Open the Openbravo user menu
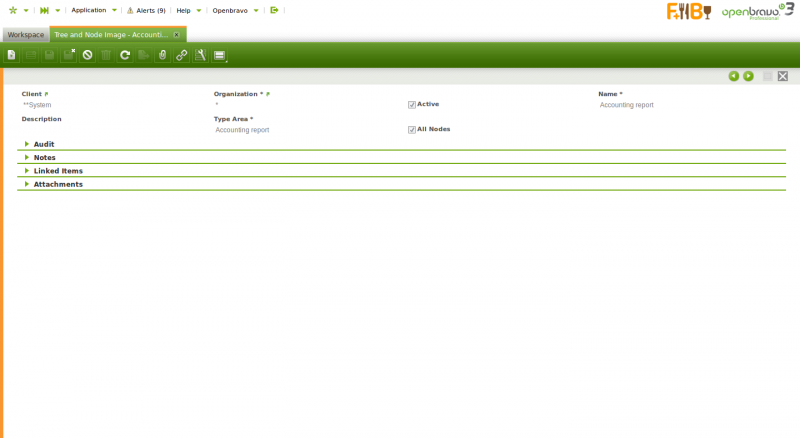Viewport: 800px width, 438px height. (x=230, y=10)
